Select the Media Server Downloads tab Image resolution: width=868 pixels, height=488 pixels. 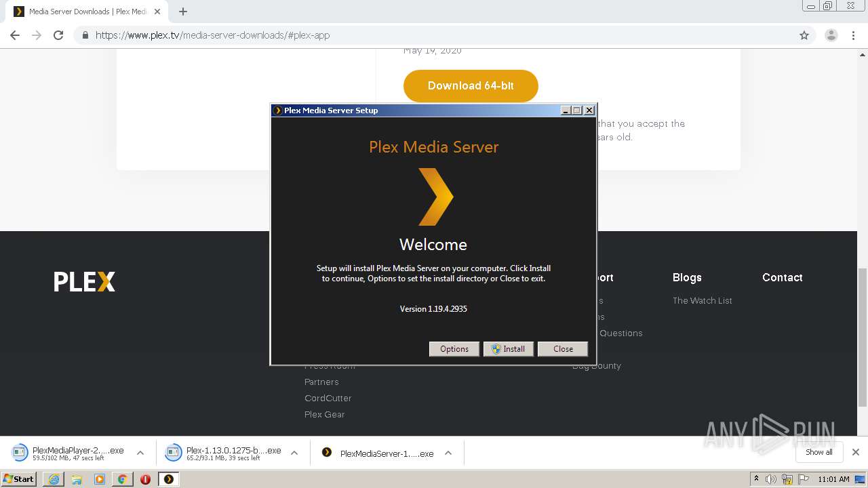pyautogui.click(x=87, y=12)
